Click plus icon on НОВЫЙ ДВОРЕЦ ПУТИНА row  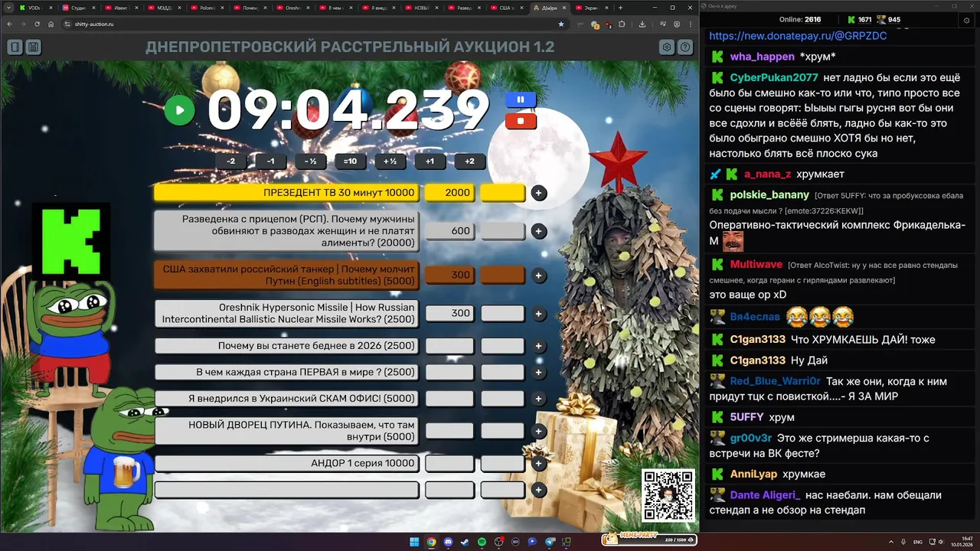click(x=539, y=431)
